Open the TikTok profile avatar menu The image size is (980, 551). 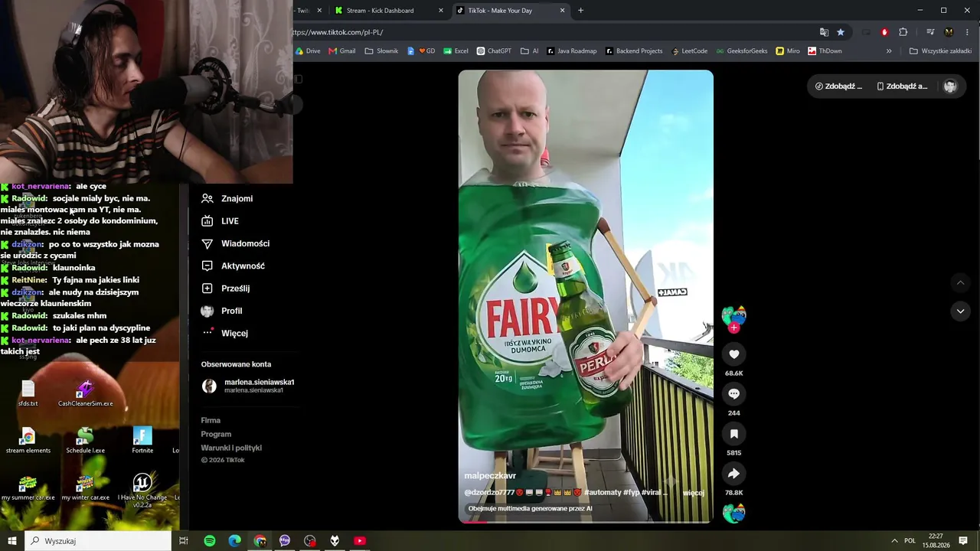click(950, 86)
